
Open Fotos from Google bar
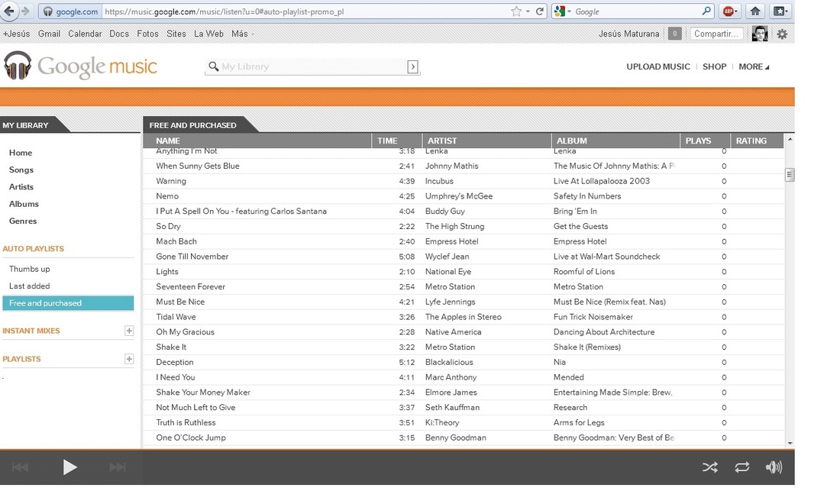147,34
